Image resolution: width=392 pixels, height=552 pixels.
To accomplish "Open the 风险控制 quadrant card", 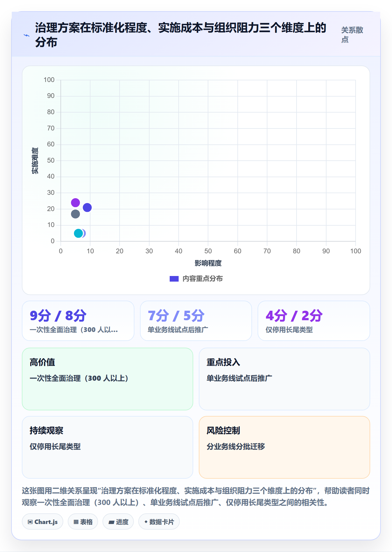I will pos(284,447).
